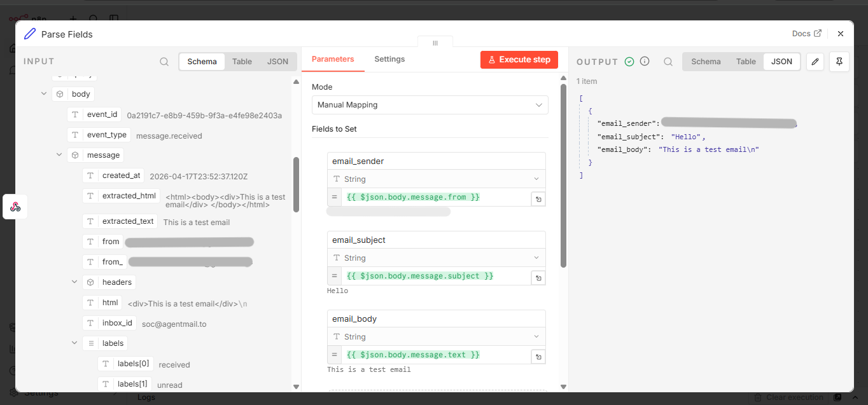Open expression editor for email_subject value
This screenshot has width=868, height=405.
(538, 278)
